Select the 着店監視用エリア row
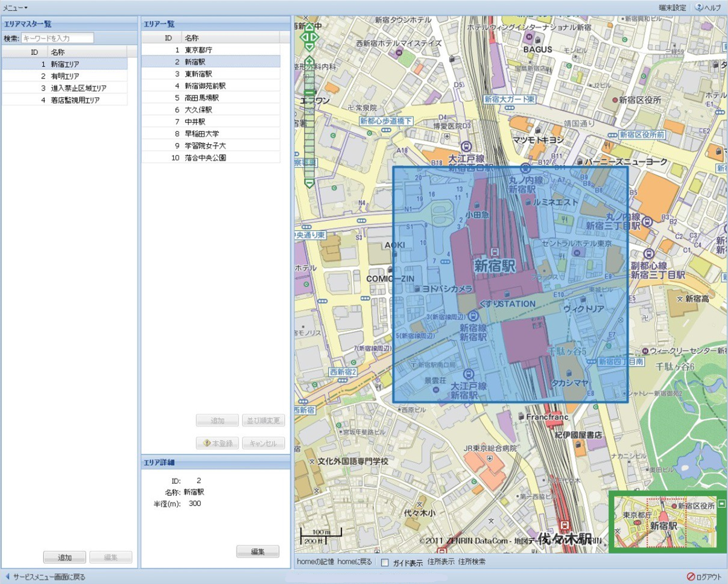 (65, 100)
